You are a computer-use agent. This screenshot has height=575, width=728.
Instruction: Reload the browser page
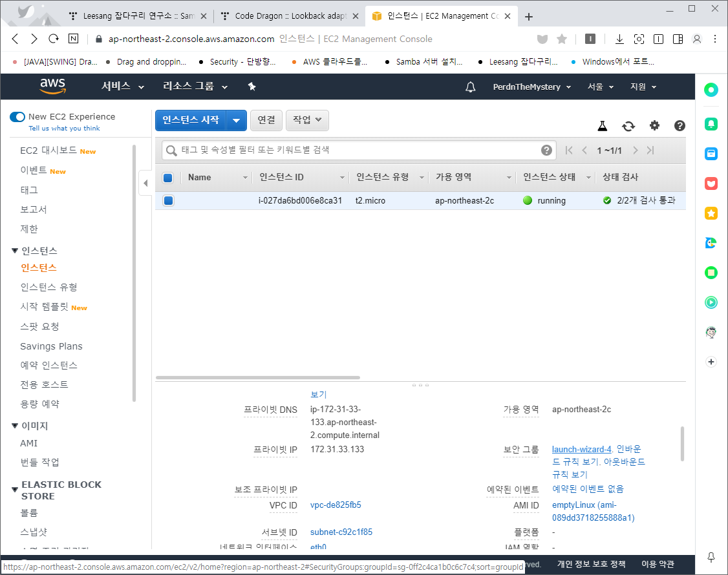[54, 39]
